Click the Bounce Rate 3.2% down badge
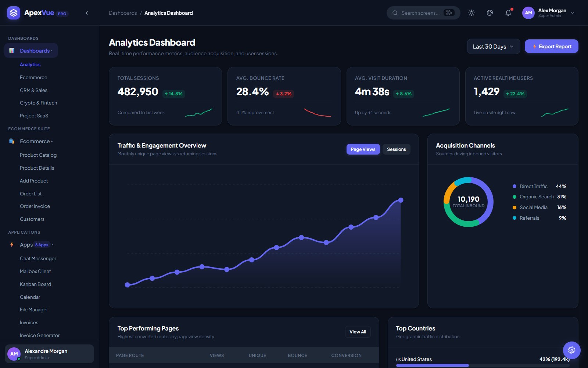This screenshot has height=368, width=588. pyautogui.click(x=284, y=94)
